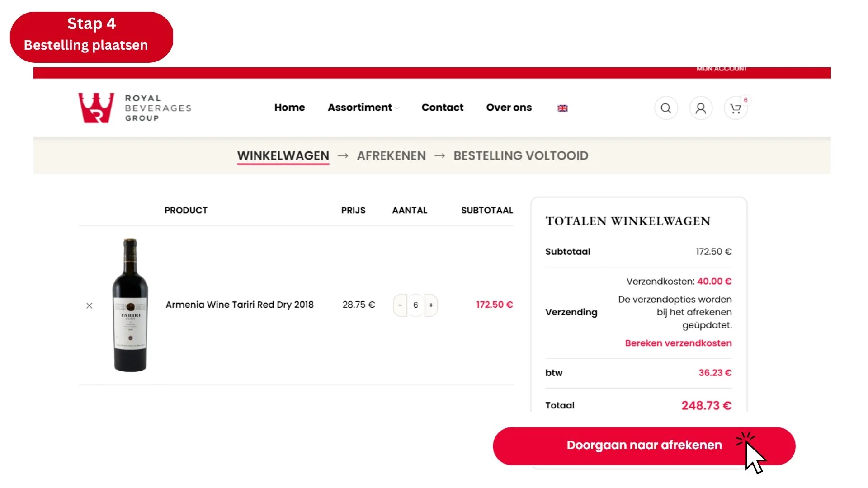Select the WINKELWAGEN step
The image size is (868, 488).
click(283, 156)
